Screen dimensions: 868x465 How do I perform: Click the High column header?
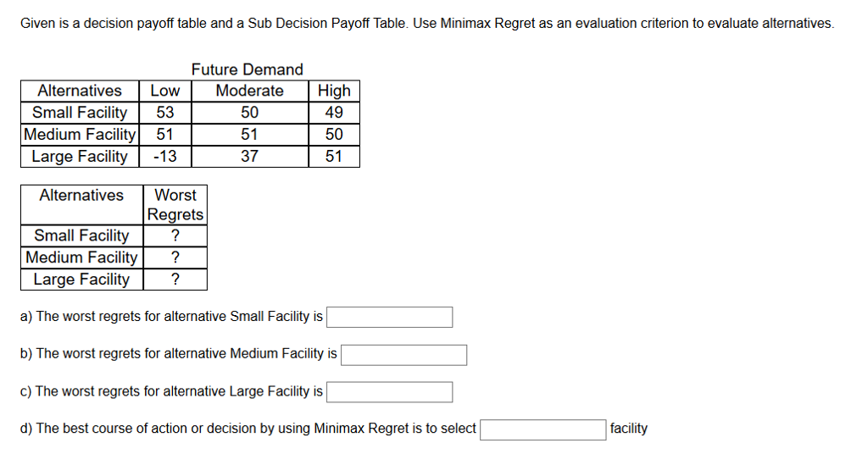click(x=334, y=91)
